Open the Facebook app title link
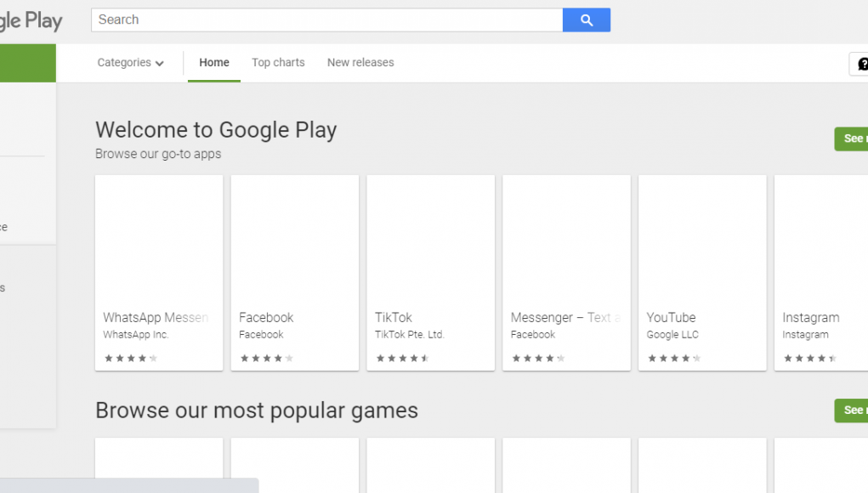This screenshot has width=868, height=493. 266,317
